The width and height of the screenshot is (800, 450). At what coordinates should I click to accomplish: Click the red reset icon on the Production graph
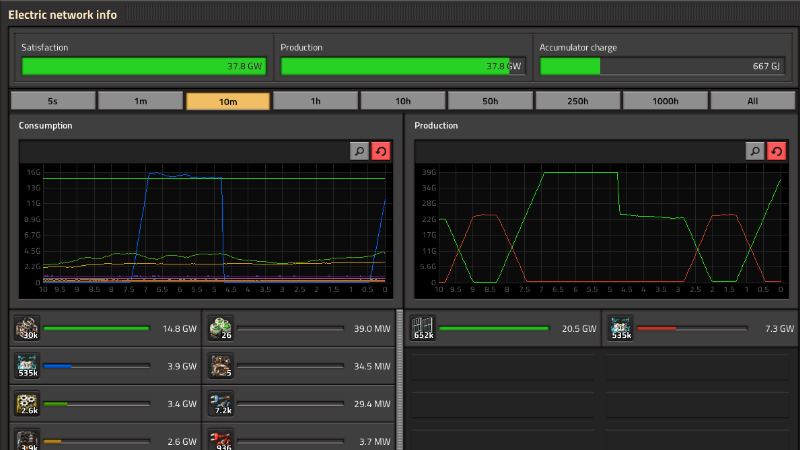[777, 151]
